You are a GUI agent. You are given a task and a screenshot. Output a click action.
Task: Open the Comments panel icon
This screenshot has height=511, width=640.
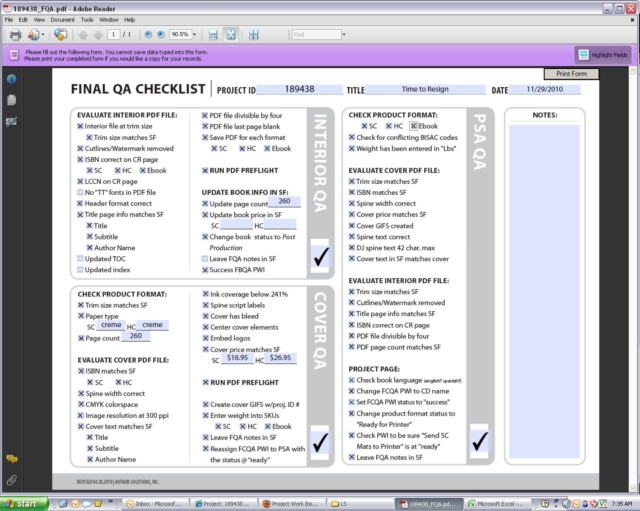tap(11, 458)
